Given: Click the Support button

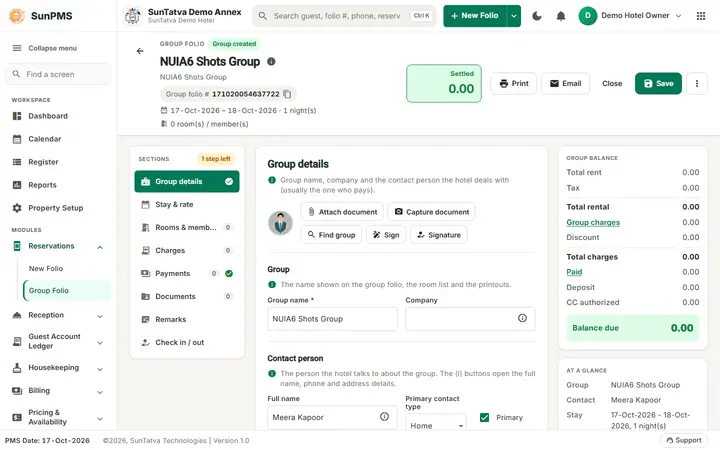Looking at the screenshot, I should point(684,440).
